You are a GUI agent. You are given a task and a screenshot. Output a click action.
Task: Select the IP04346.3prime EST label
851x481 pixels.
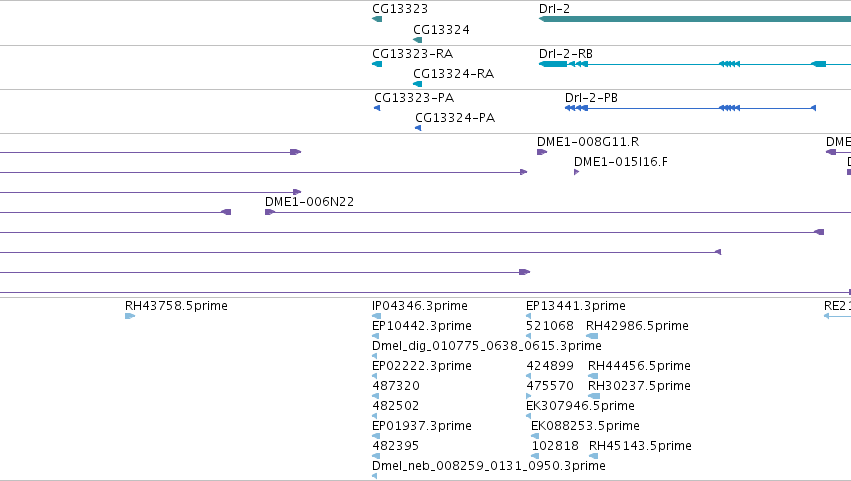click(x=420, y=306)
